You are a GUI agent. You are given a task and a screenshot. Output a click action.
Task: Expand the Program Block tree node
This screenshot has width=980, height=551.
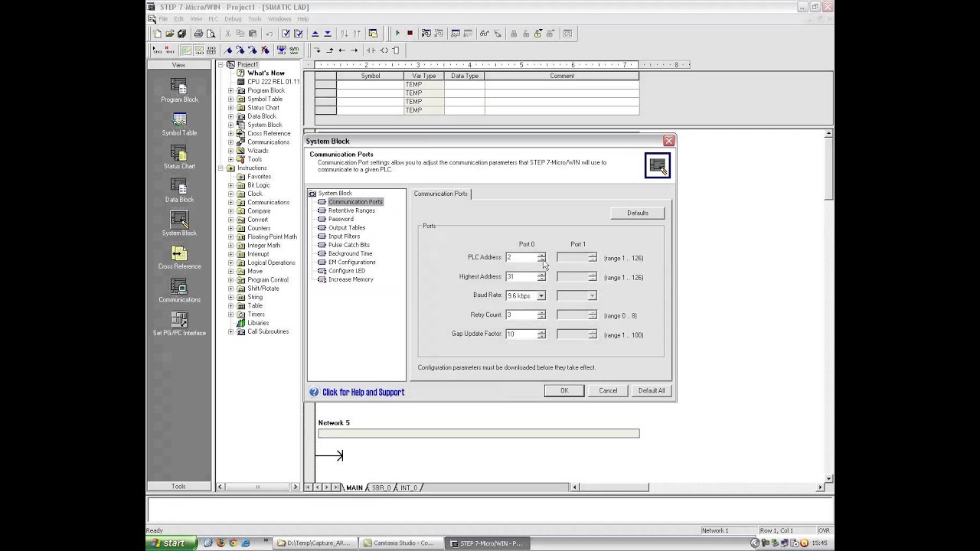coord(231,90)
